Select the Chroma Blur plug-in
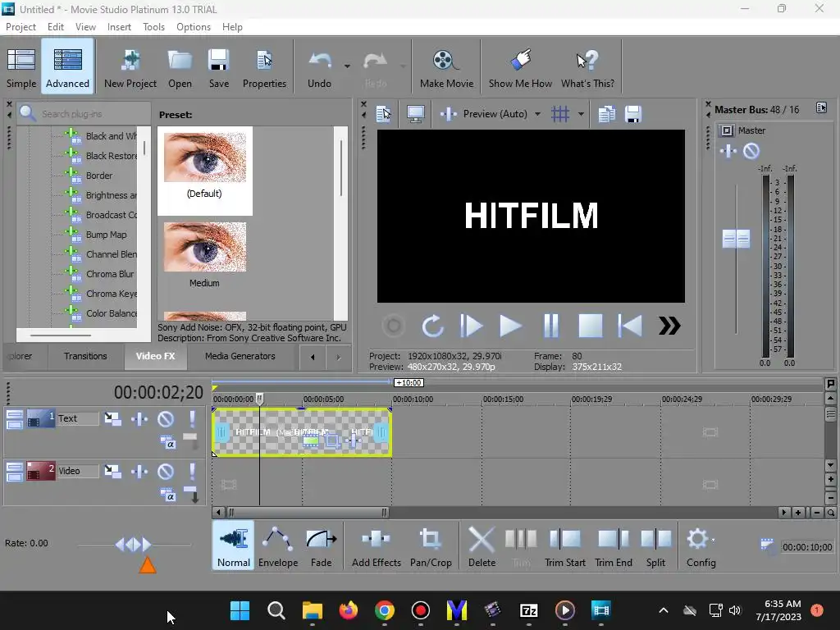The height and width of the screenshot is (630, 840). coord(110,274)
